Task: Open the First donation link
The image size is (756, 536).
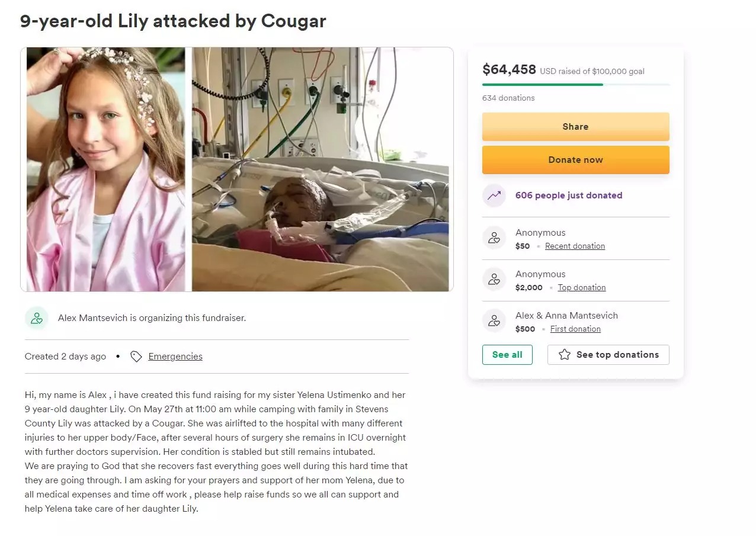Action: tap(575, 329)
